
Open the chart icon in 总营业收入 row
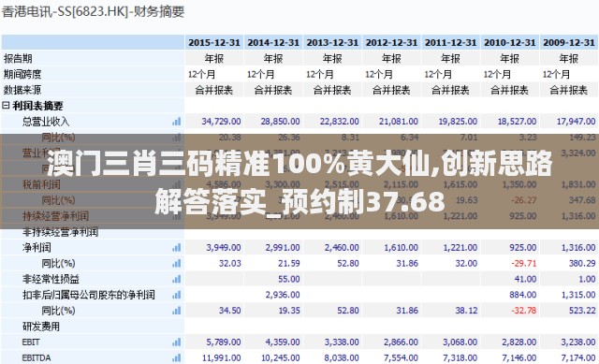pyautogui.click(x=177, y=122)
